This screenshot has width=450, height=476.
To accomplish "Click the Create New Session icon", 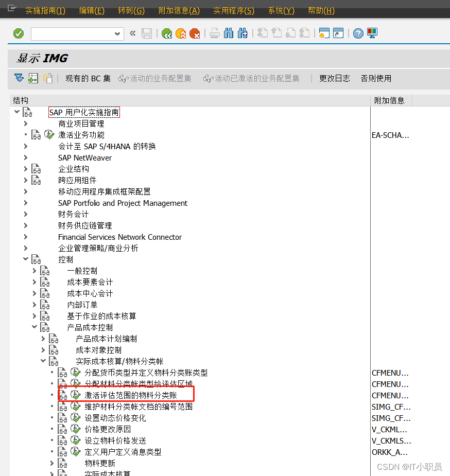I will click(324, 33).
